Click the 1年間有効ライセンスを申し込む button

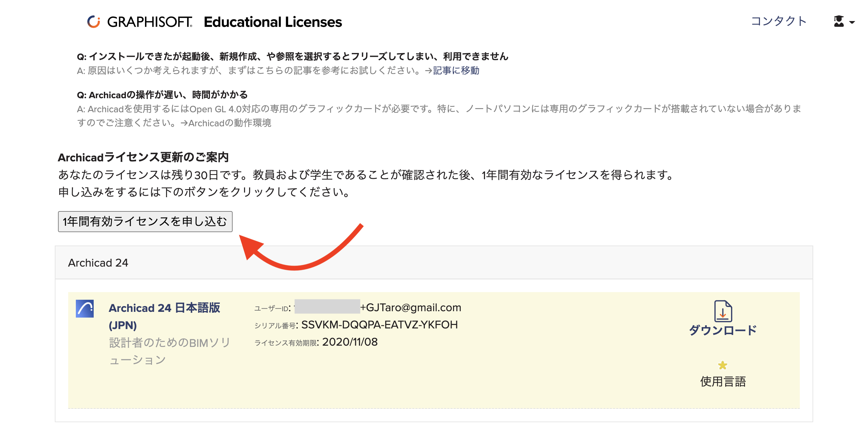(145, 221)
